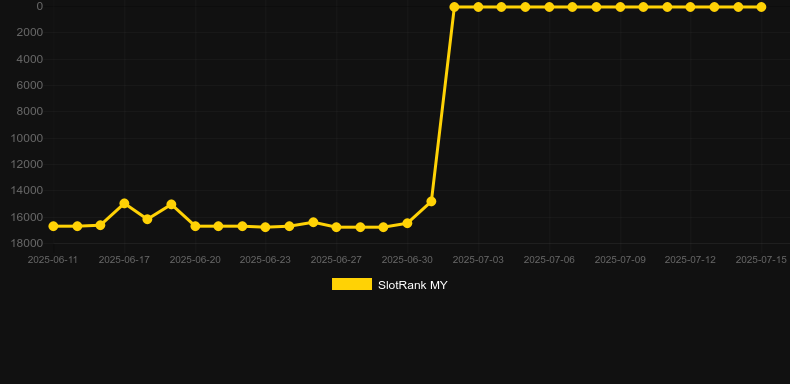Select the data point at 2025-06-27
This screenshot has height=384, width=790.
click(337, 227)
